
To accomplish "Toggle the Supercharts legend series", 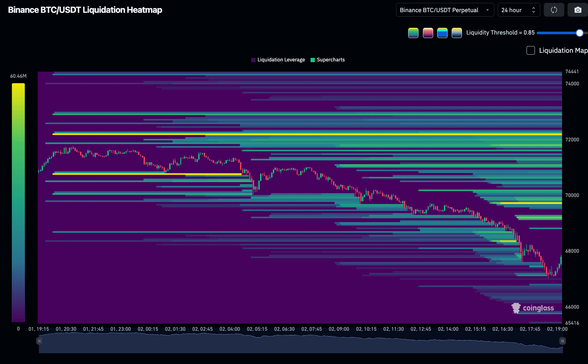I will 328,60.
